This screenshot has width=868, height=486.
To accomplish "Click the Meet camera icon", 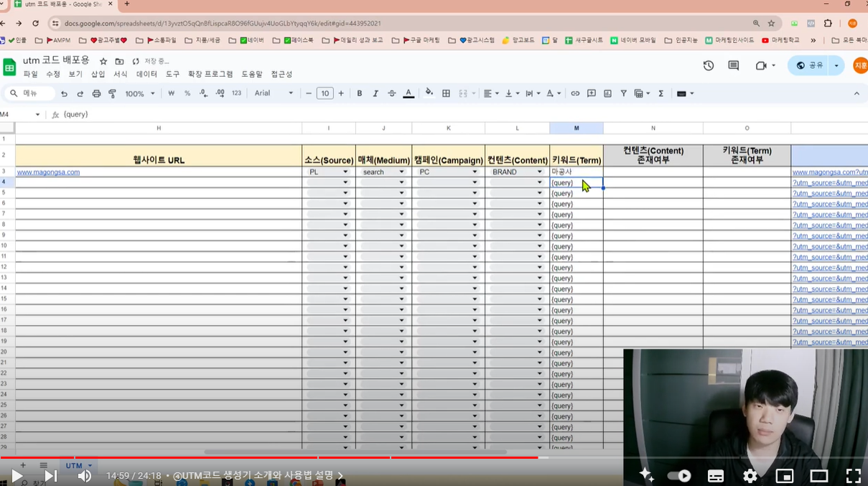I will point(761,65).
